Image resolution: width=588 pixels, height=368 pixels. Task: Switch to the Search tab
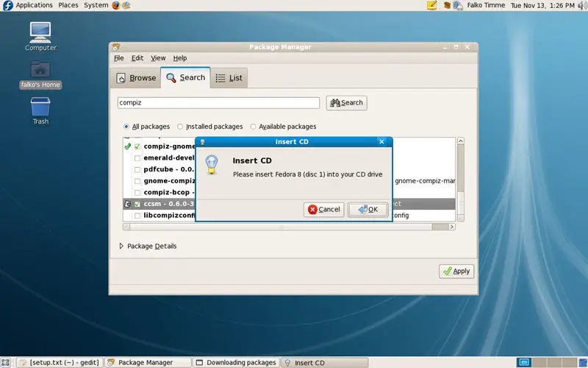186,77
